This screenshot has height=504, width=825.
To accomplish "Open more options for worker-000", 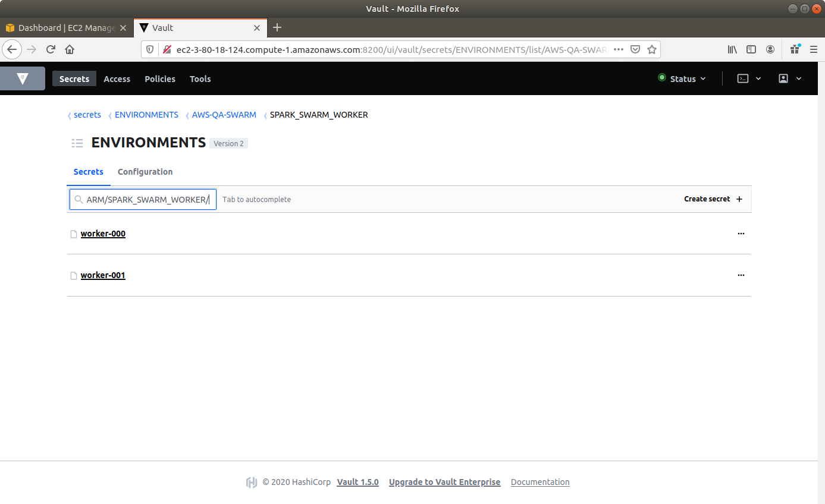I will coord(741,234).
